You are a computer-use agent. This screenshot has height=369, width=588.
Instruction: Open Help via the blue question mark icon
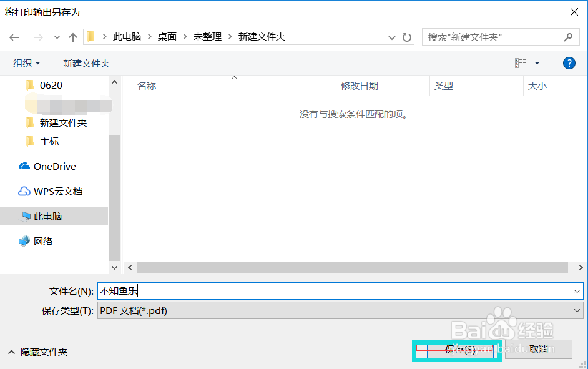point(569,62)
